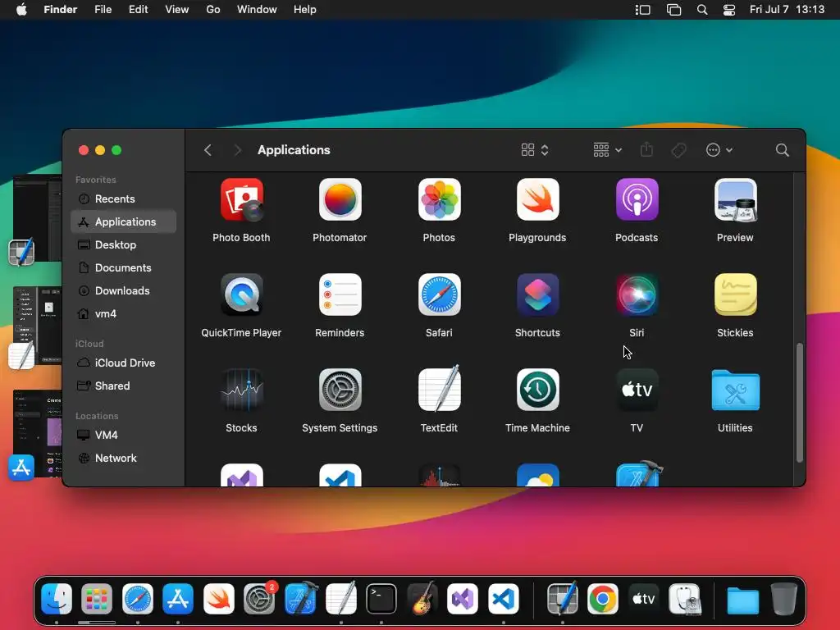
Task: Click the Finder window vertical scrollbar
Action: 799,402
